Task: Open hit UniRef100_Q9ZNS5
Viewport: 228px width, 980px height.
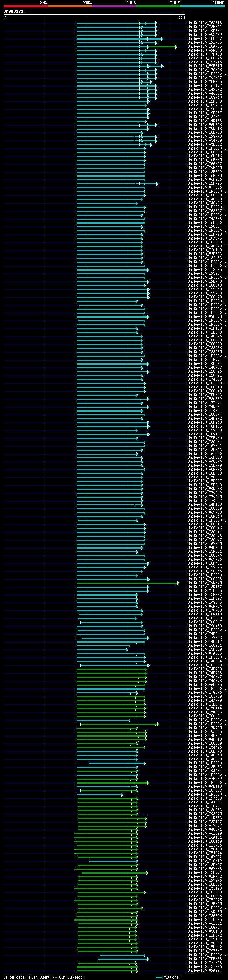Action: (204, 43)
